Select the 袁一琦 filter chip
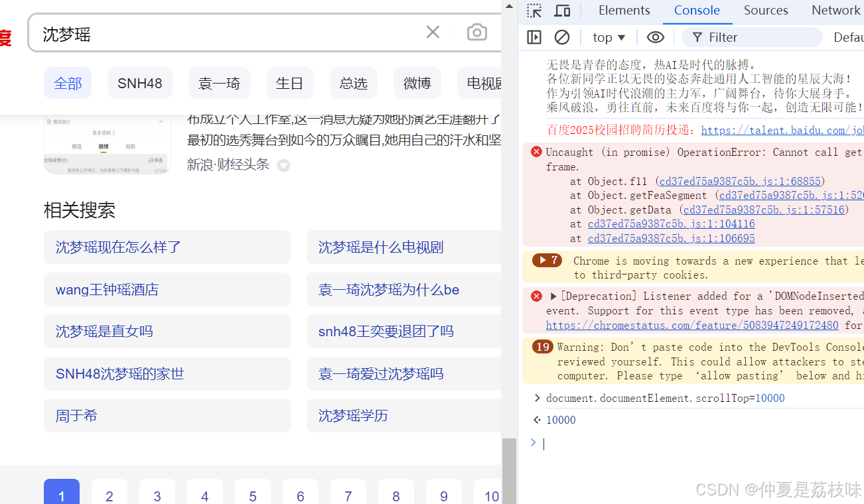The image size is (864, 504). pos(219,84)
